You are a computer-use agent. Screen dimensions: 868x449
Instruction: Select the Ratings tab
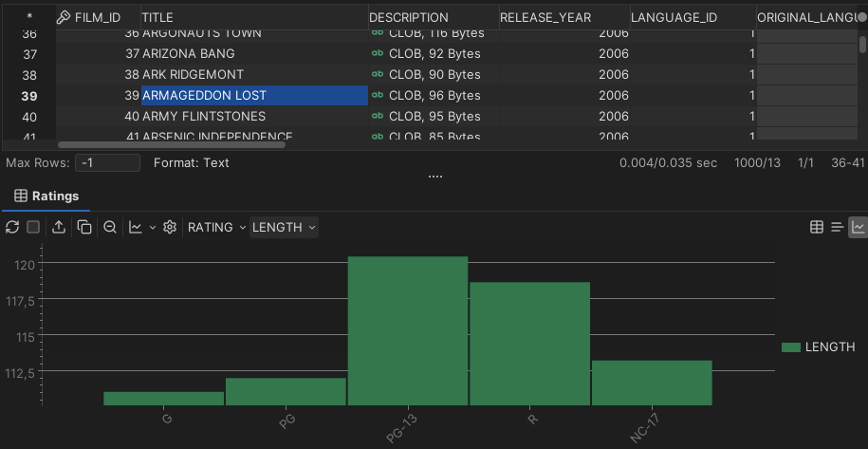[46, 196]
